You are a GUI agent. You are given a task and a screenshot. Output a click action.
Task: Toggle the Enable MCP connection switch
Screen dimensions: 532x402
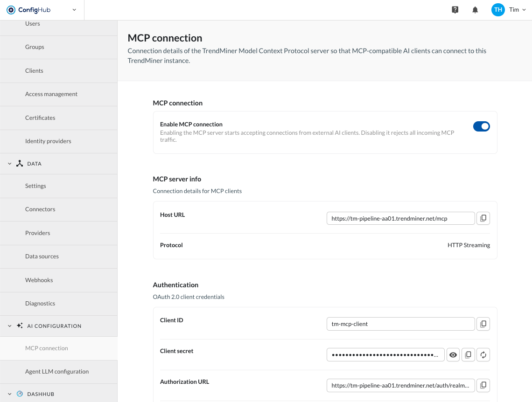[482, 126]
